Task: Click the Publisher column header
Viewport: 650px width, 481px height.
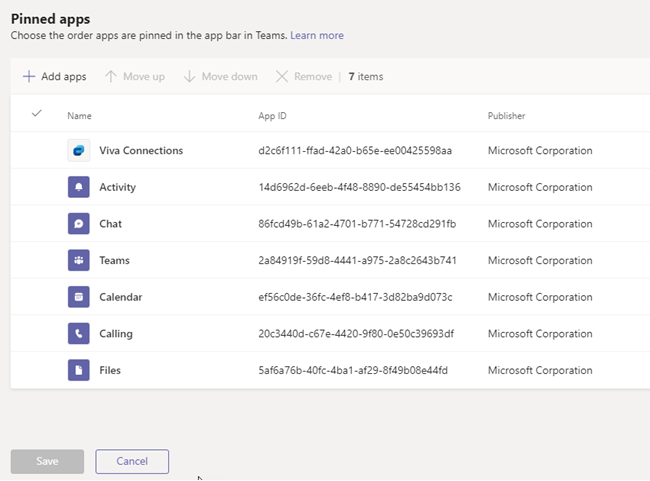Action: pos(506,116)
